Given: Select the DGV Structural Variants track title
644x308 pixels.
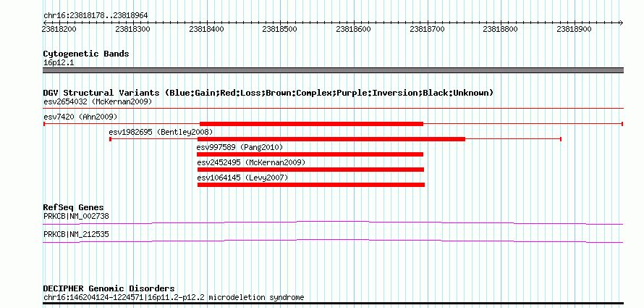Looking at the screenshot, I should [268, 93].
